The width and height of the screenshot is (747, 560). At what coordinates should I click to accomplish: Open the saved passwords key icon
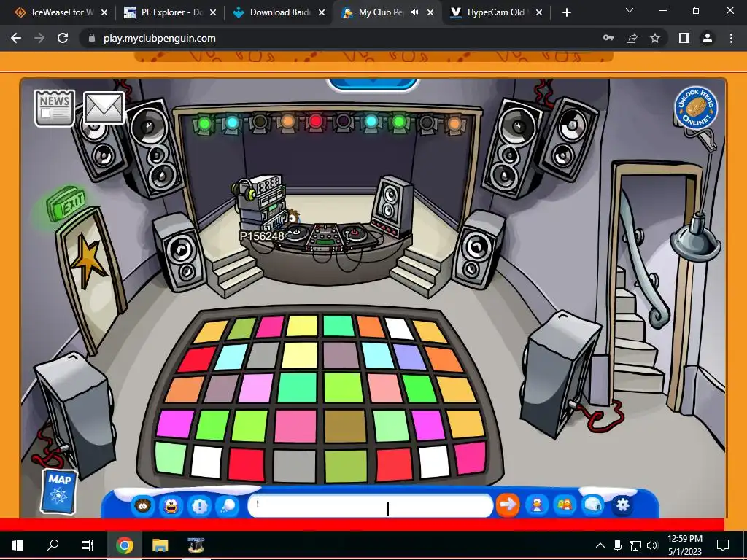click(608, 38)
